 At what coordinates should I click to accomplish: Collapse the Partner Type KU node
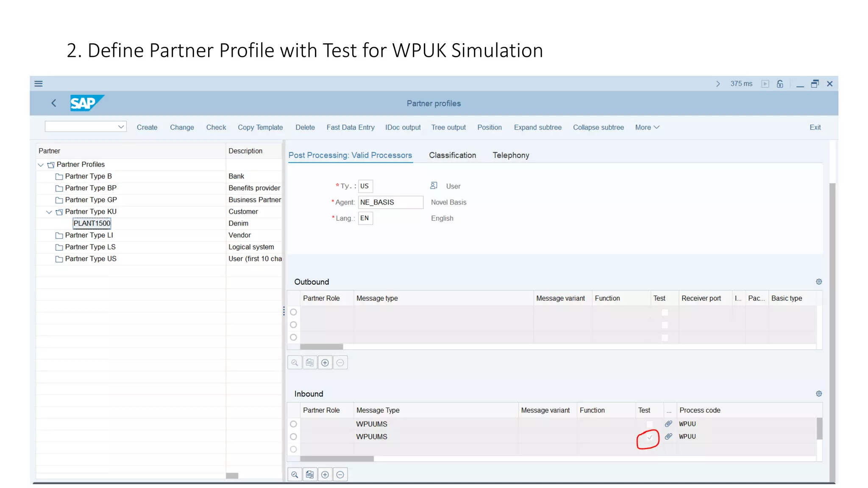coord(49,212)
